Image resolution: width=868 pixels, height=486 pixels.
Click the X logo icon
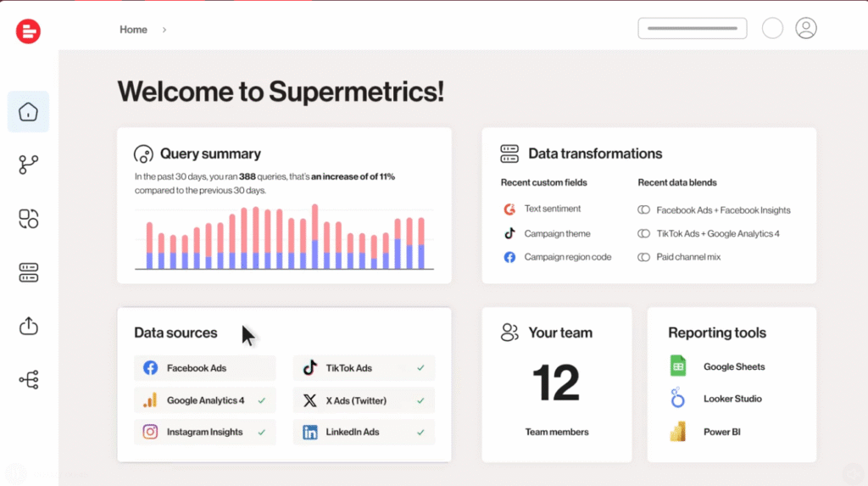(x=310, y=400)
